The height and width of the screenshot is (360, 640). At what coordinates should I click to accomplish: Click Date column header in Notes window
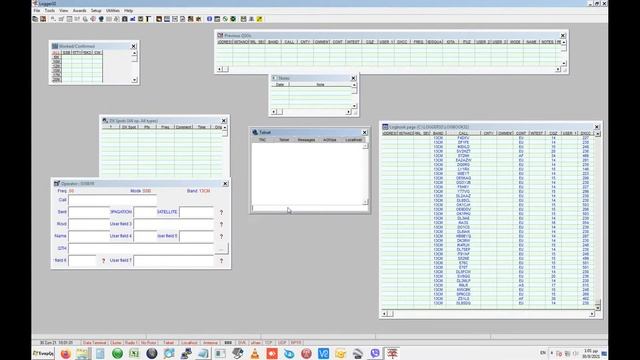280,84
